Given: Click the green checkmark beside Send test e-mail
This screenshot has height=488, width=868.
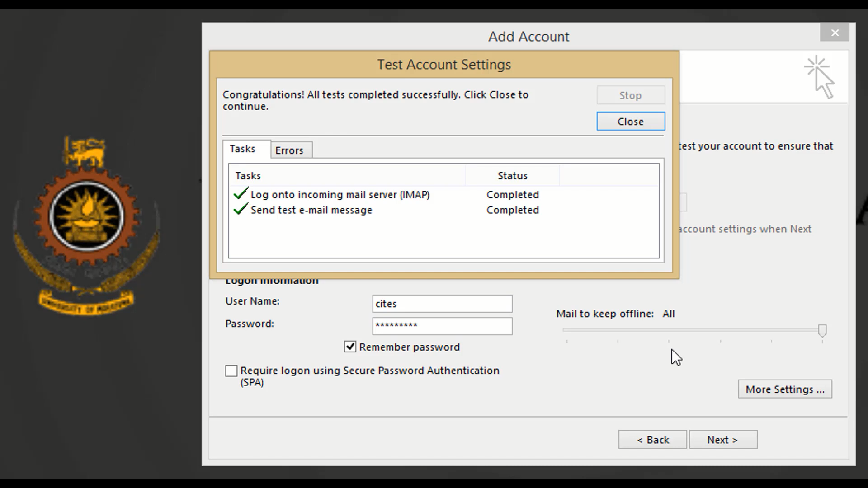Looking at the screenshot, I should point(241,209).
